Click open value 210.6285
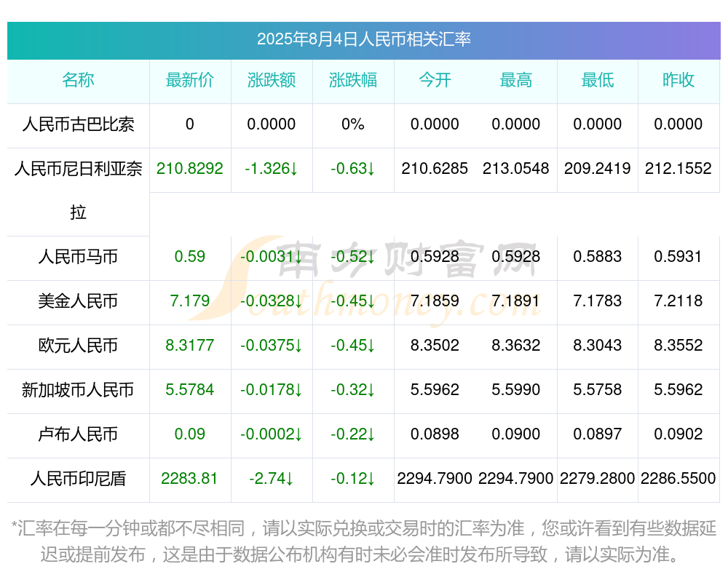The width and height of the screenshot is (728, 577). click(435, 169)
